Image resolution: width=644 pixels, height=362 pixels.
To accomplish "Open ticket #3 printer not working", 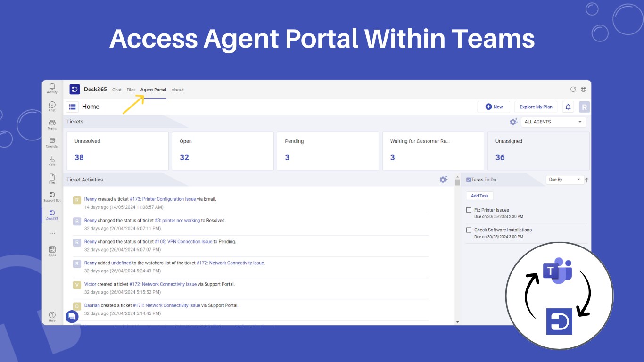I will pos(177,220).
